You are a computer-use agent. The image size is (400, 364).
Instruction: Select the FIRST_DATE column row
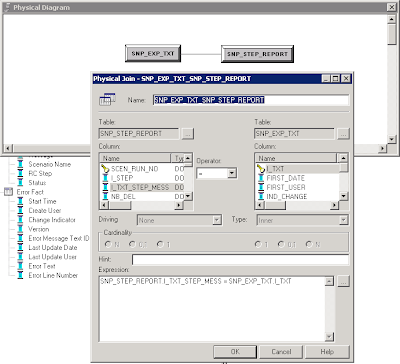coord(298,178)
